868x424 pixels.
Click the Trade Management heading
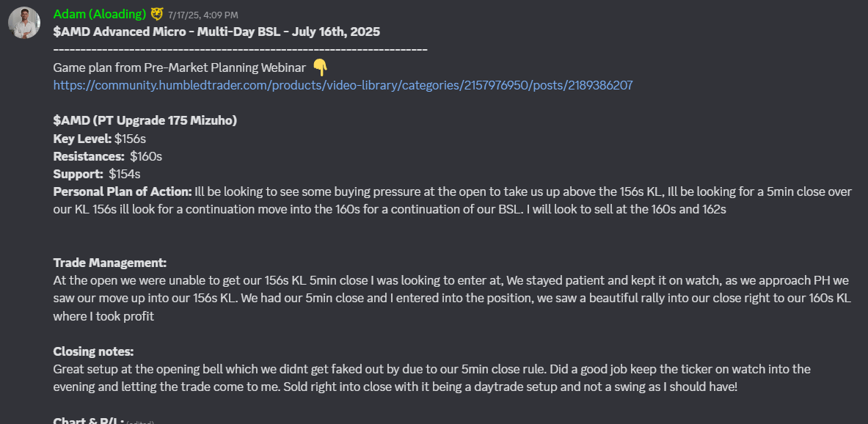(109, 263)
